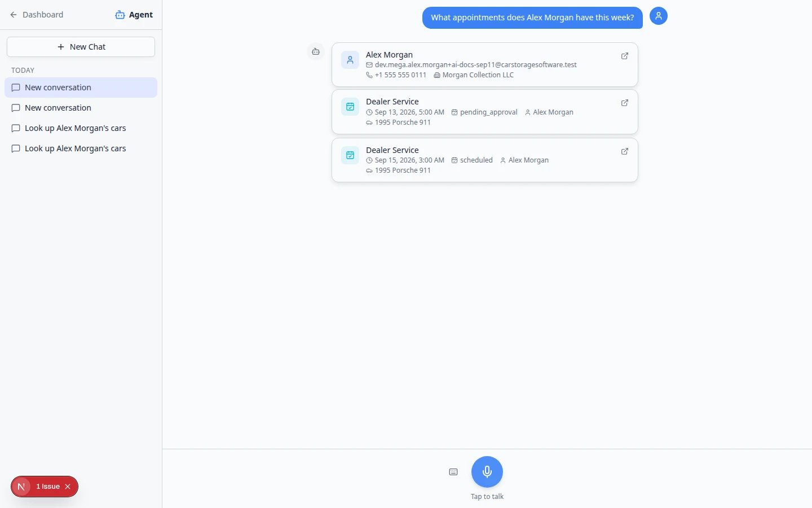Click calendar icon on scheduled Dealer Service card
The image size is (812, 508).
pos(350,155)
